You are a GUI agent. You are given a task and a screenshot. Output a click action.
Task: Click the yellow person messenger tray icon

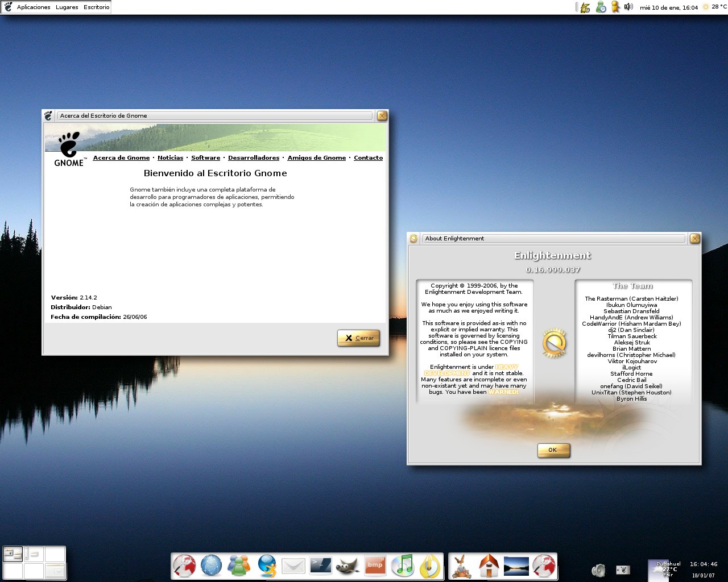tap(615, 7)
